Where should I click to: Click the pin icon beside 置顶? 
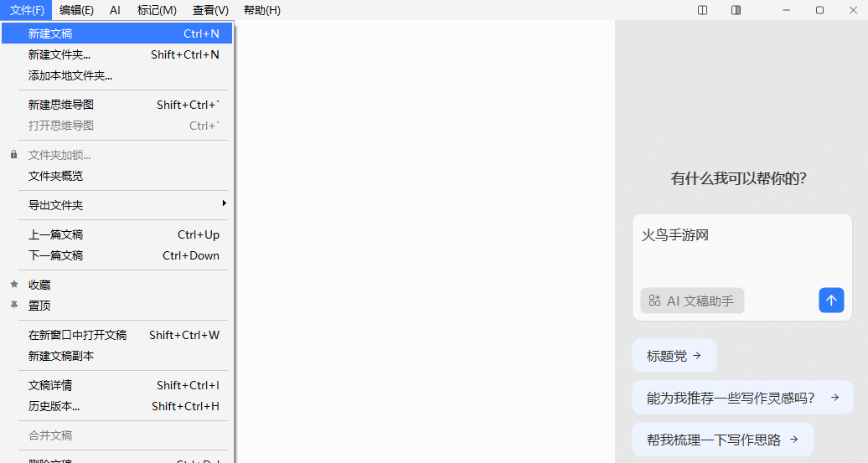(x=14, y=305)
